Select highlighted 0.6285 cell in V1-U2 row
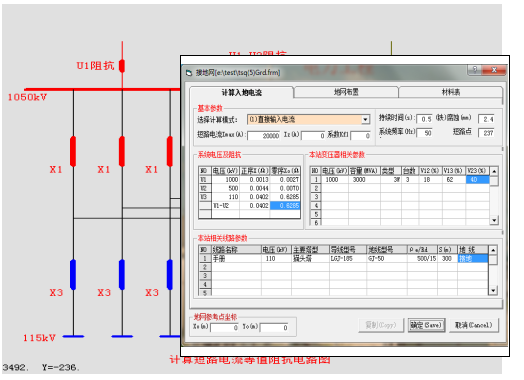This screenshot has height=380, width=524. pos(285,206)
